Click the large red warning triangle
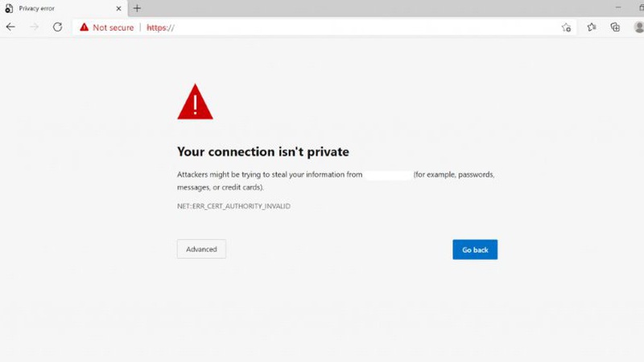This screenshot has height=362, width=644. tap(195, 102)
